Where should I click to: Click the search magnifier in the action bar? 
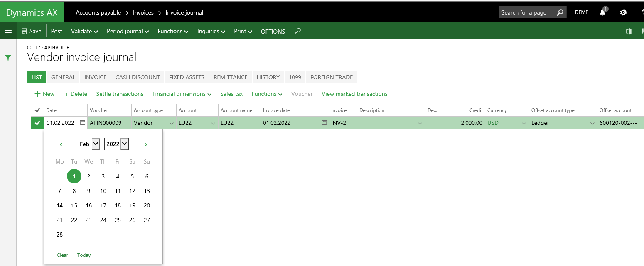point(298,31)
